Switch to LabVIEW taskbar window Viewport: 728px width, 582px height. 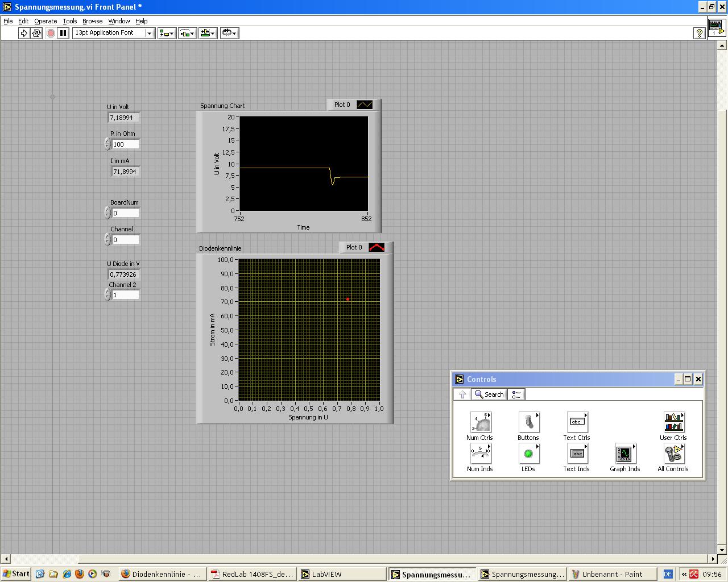341,574
